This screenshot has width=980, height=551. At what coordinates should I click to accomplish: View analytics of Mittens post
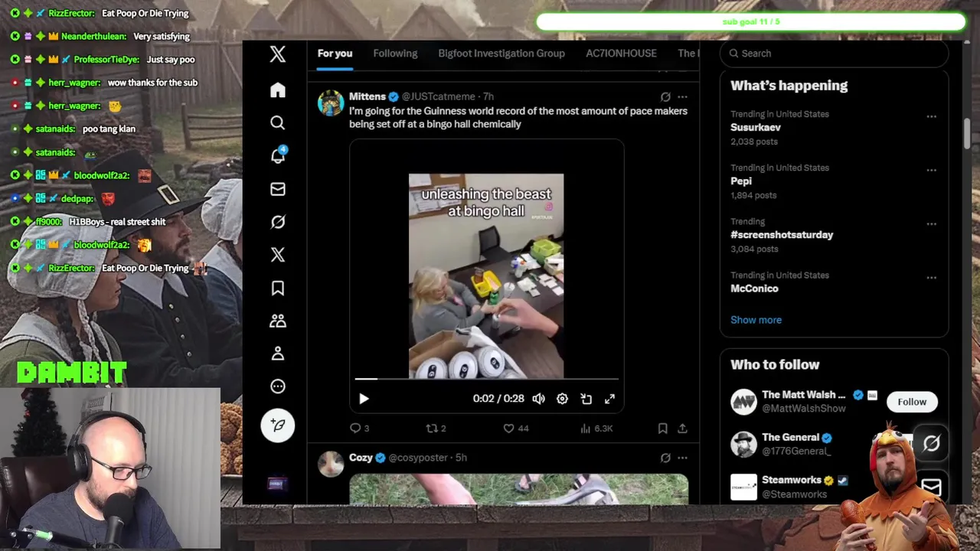coord(596,429)
